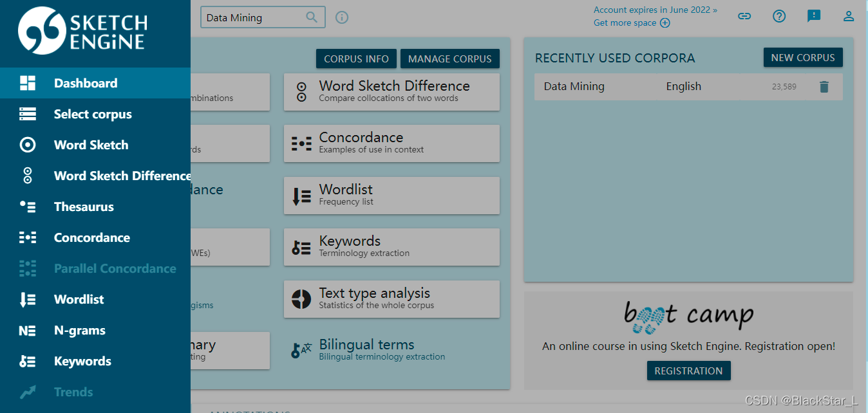
Task: Click the Text type analysis pie icon
Action: (x=301, y=299)
